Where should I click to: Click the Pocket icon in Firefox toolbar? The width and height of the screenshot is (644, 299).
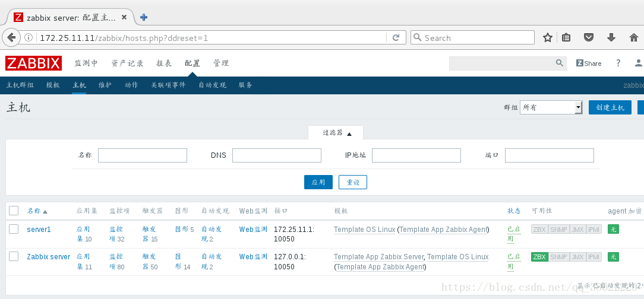(x=589, y=38)
